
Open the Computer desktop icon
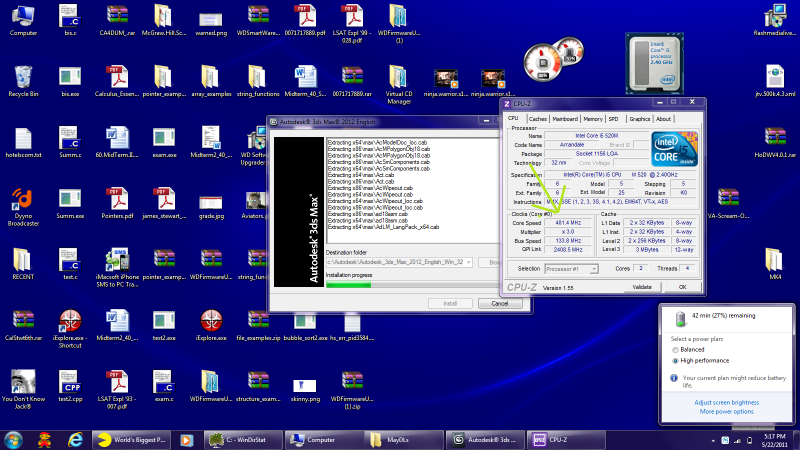point(23,20)
